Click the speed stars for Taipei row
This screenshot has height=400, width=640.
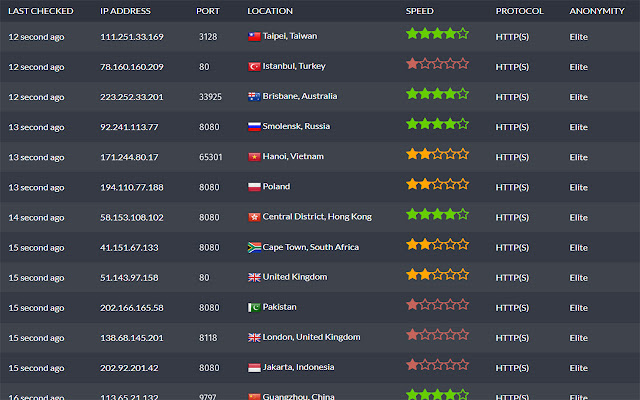(437, 33)
